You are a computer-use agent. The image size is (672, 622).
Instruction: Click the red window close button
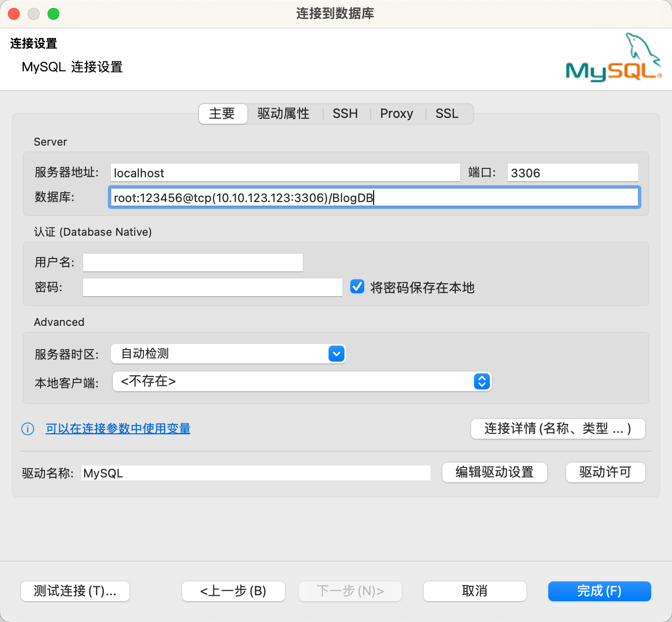(14, 14)
